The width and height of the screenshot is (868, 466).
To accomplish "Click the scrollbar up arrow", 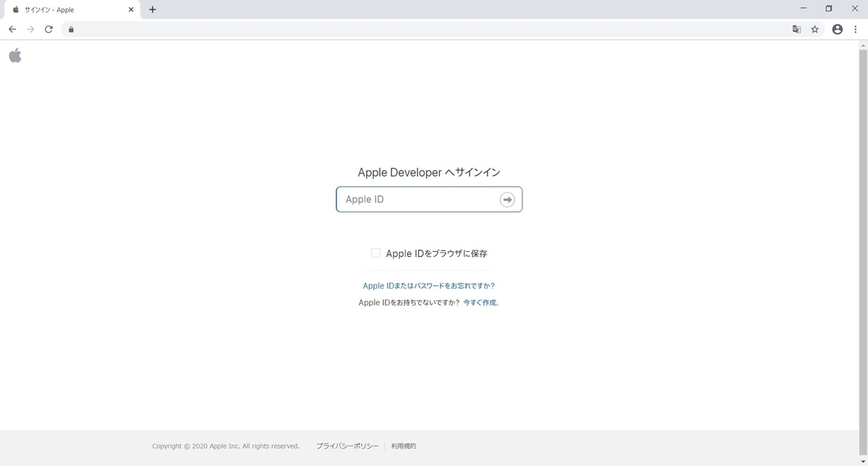I will [862, 46].
